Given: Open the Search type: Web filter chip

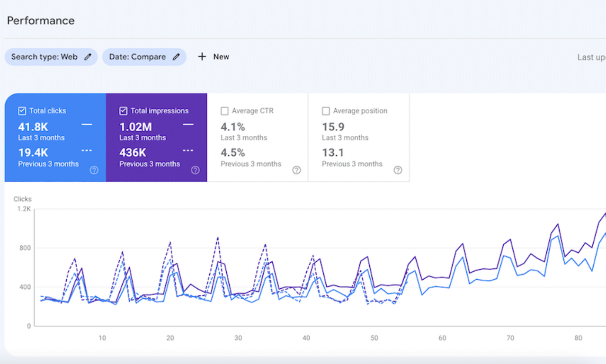Looking at the screenshot, I should [x=51, y=57].
